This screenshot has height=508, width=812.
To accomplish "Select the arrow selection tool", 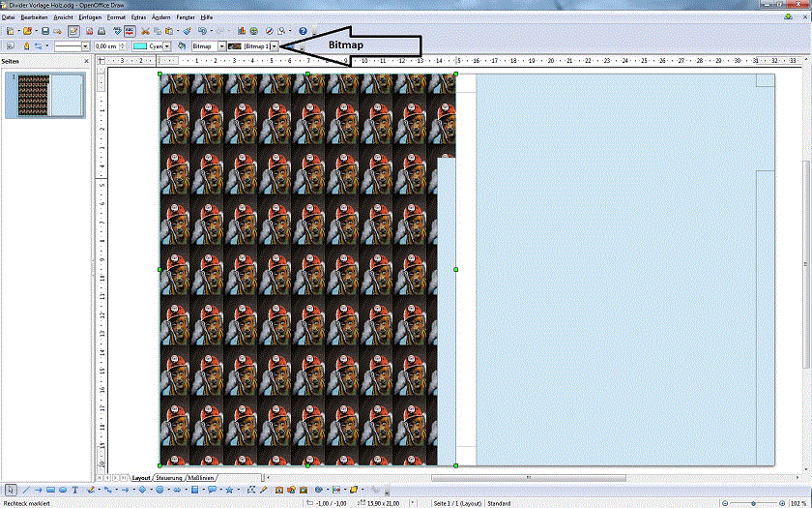I will (x=9, y=490).
